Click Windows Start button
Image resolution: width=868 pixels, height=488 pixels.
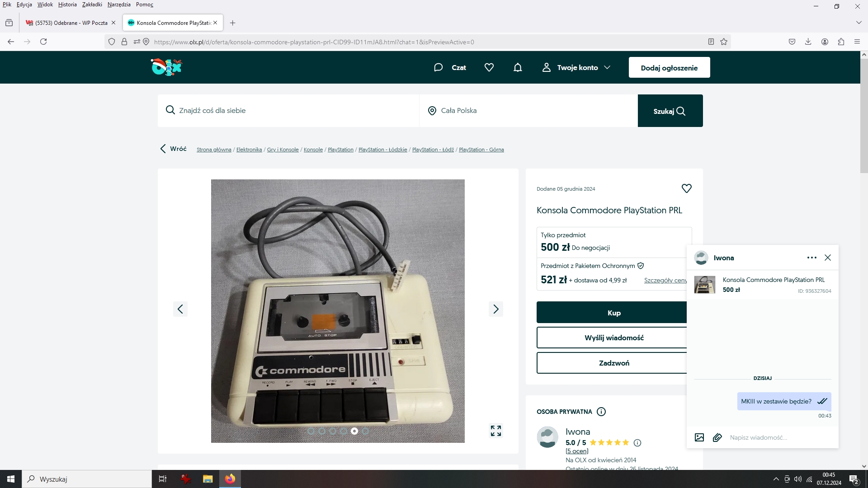(11, 479)
